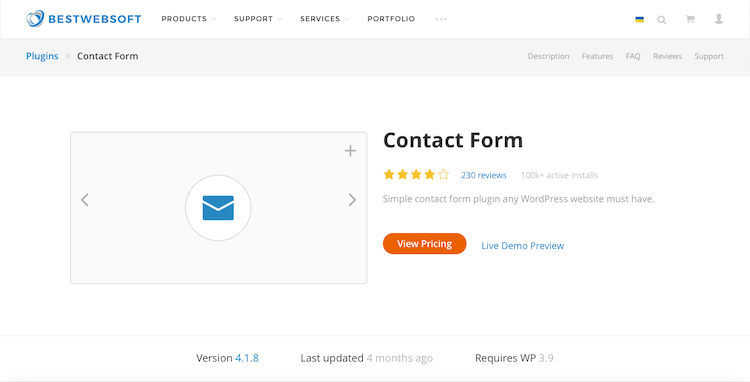Viewport: 750px width, 382px height.
Task: Click the version 4.1.8 link
Action: pyautogui.click(x=247, y=358)
